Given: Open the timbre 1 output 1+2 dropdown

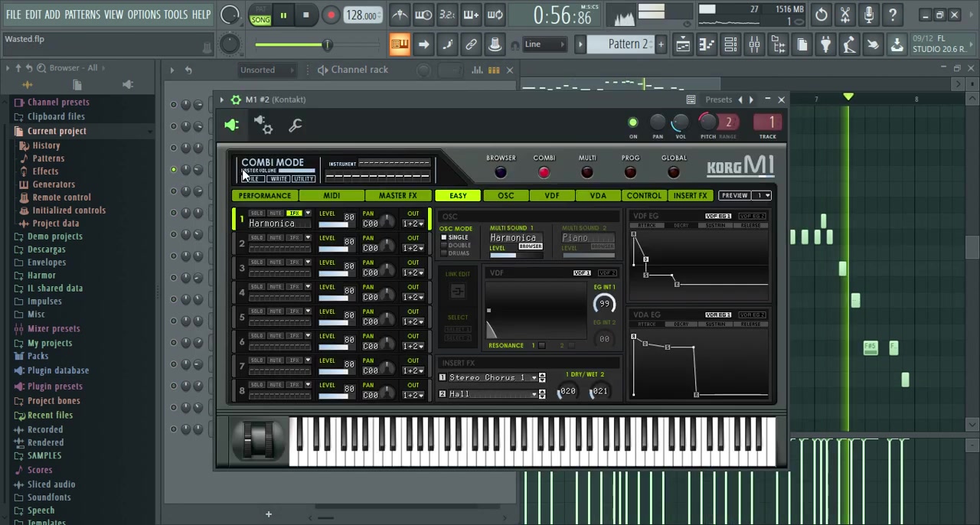Looking at the screenshot, I should tap(413, 223).
